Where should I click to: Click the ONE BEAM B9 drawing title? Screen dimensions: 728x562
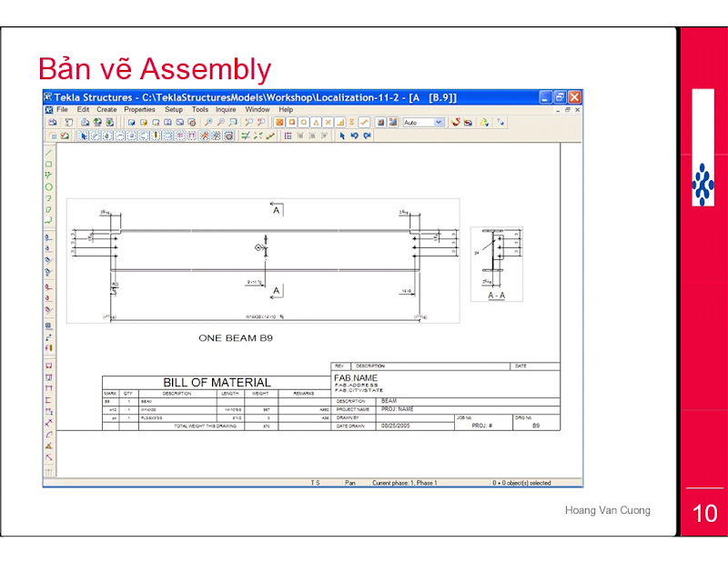click(236, 338)
